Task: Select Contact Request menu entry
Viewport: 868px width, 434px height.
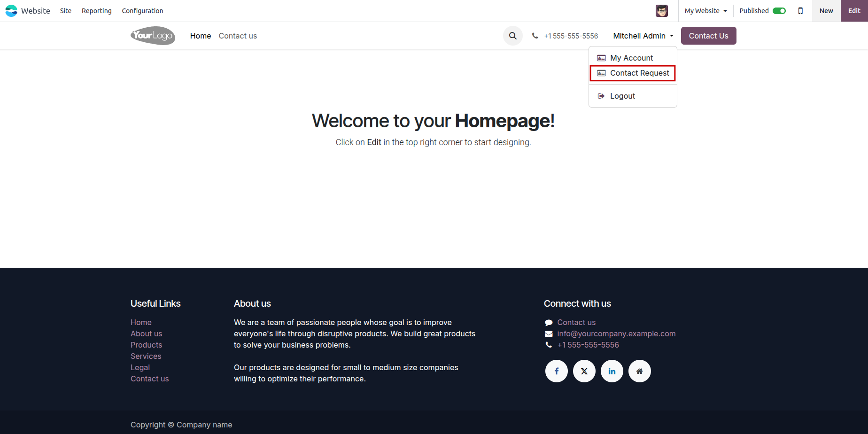Action: (x=633, y=73)
